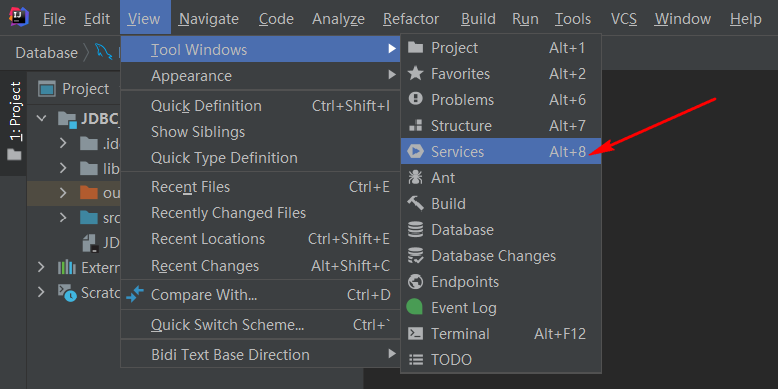This screenshot has width=778, height=389.
Task: Open the Tools menu
Action: coord(573,19)
